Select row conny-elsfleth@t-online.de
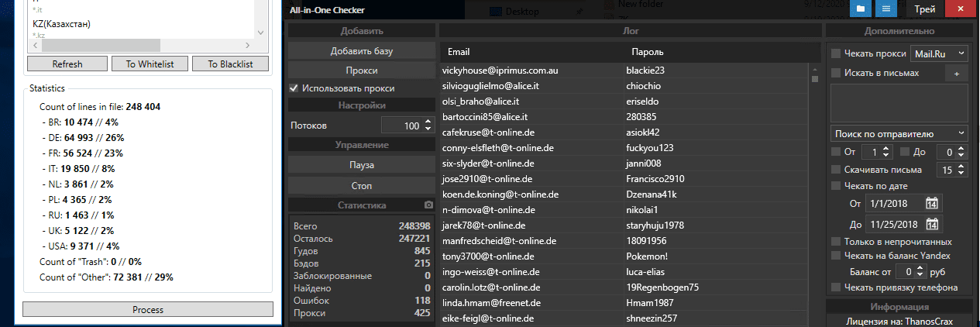This screenshot has width=980, height=327. 624,148
